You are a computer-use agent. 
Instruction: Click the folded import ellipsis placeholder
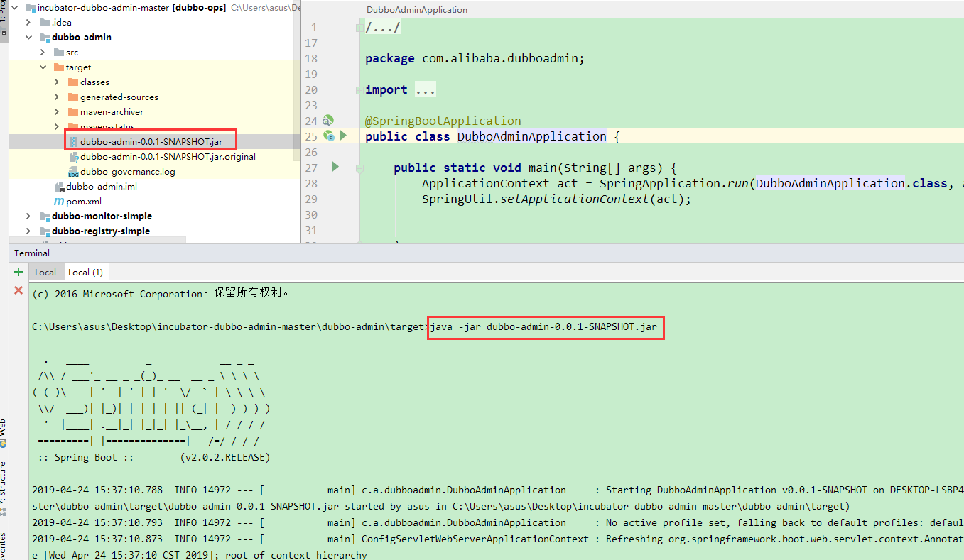[426, 90]
